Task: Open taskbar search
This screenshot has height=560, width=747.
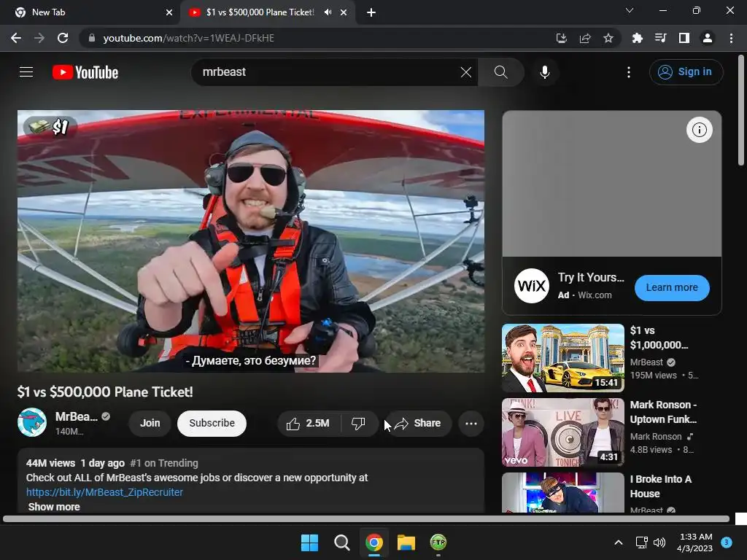Action: click(341, 542)
